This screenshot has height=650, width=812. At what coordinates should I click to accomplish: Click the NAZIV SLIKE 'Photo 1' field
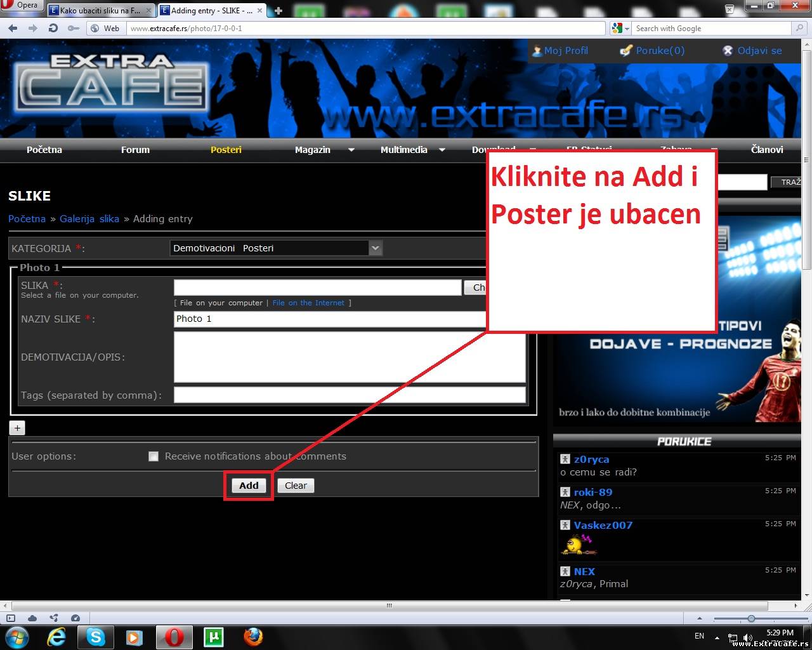click(330, 319)
